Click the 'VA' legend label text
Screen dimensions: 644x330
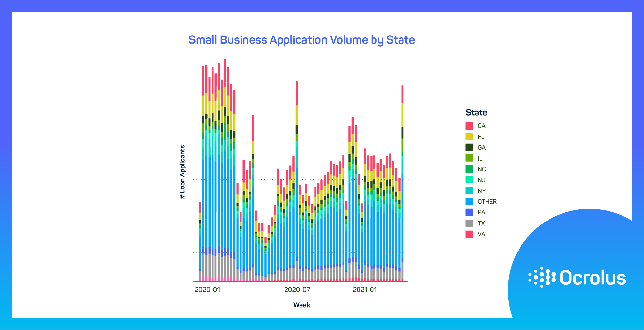481,234
